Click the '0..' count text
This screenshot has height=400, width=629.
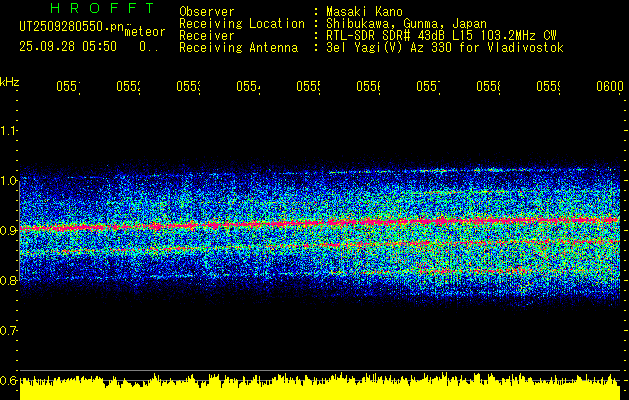[x=149, y=47]
